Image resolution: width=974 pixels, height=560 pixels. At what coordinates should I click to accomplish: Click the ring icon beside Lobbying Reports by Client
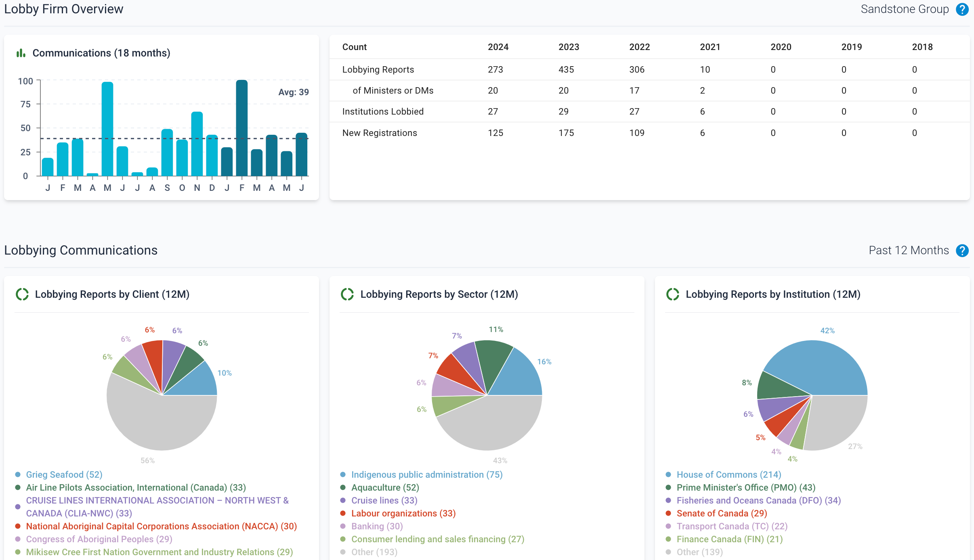(22, 295)
